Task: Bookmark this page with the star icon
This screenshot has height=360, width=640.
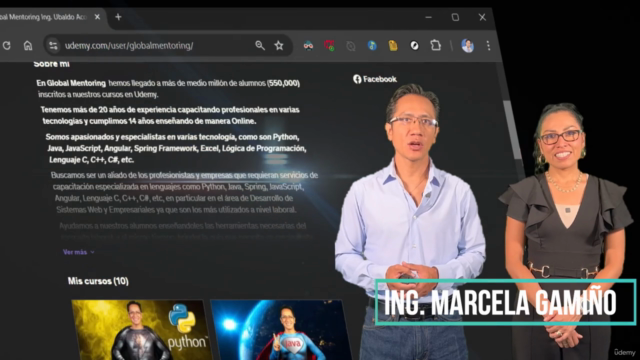Action: coord(279,45)
